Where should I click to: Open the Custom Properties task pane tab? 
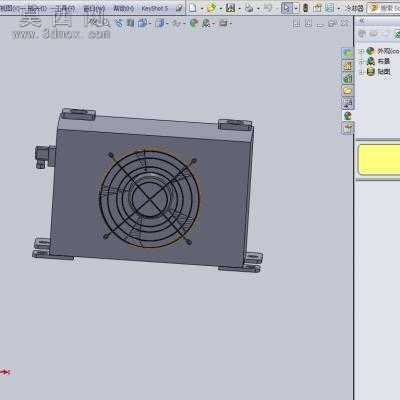coord(348,128)
